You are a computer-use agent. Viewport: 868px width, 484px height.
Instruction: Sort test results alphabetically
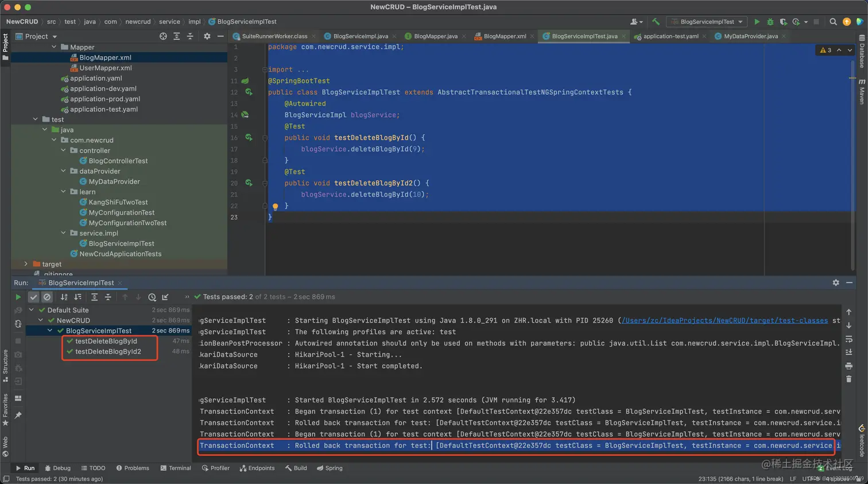[x=64, y=297]
